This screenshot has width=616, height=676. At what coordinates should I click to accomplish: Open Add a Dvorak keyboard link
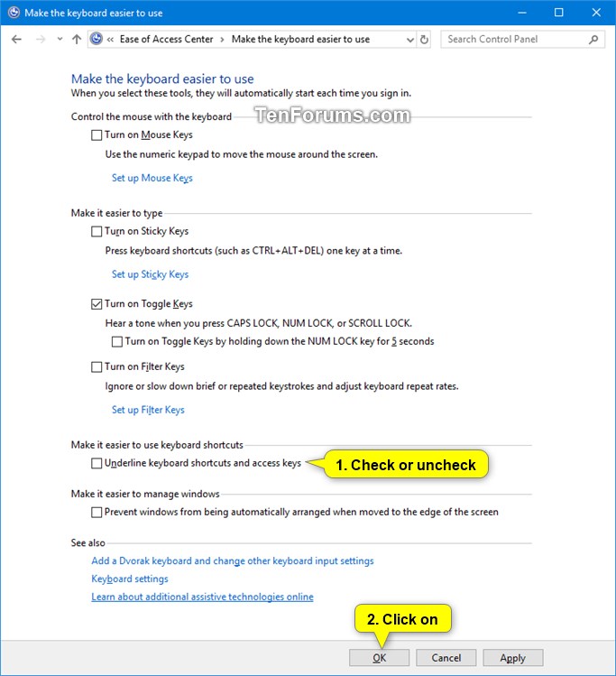pos(233,560)
